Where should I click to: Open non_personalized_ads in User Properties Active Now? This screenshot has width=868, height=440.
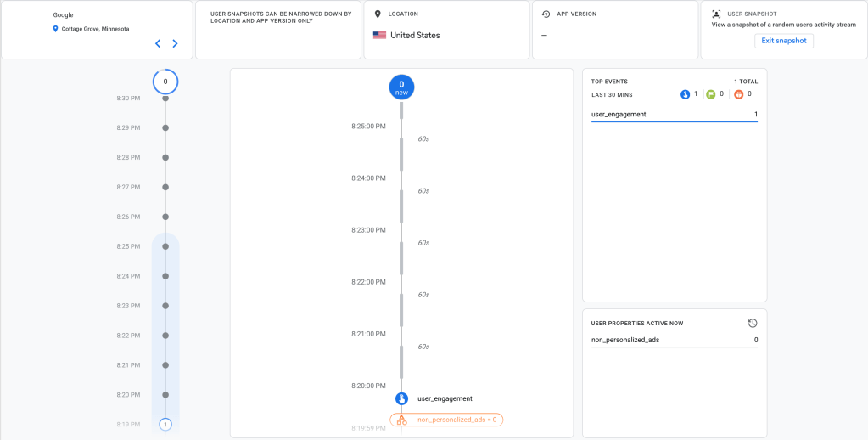(x=625, y=340)
